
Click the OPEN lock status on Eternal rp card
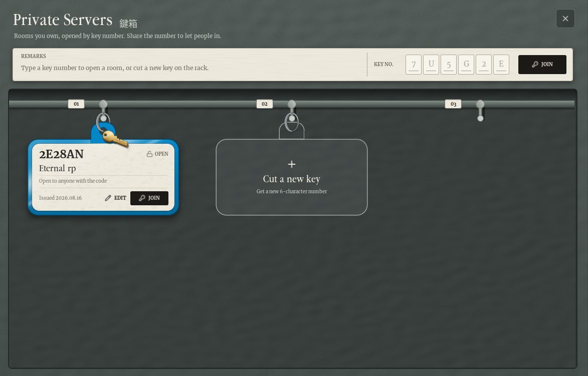[157, 154]
